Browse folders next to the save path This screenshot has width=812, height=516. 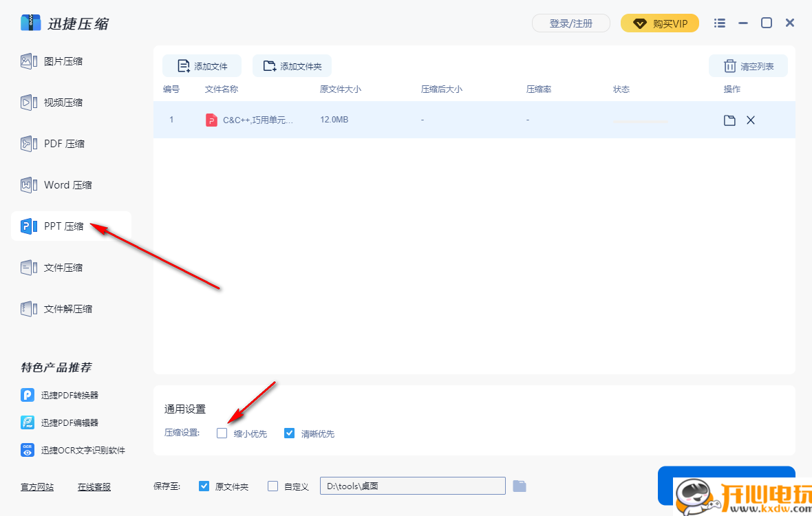(x=520, y=486)
